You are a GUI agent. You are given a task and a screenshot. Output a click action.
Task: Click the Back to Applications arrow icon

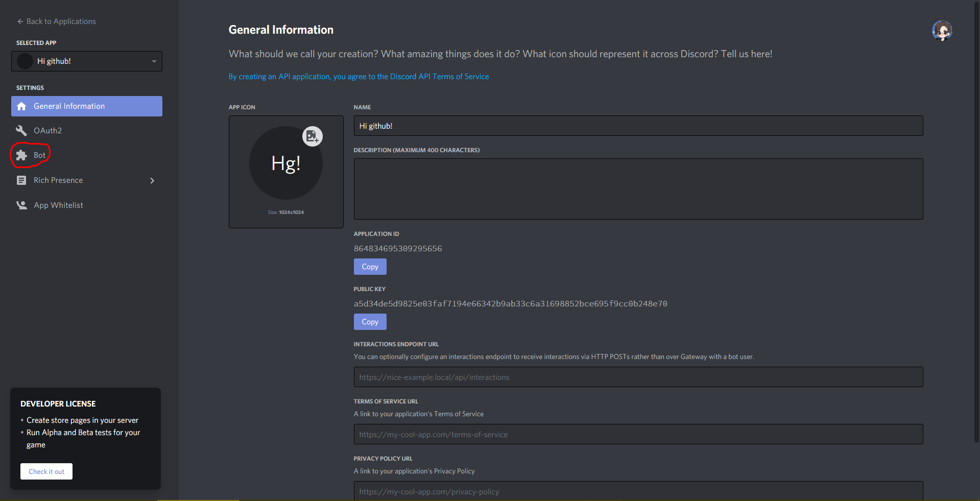[x=20, y=21]
